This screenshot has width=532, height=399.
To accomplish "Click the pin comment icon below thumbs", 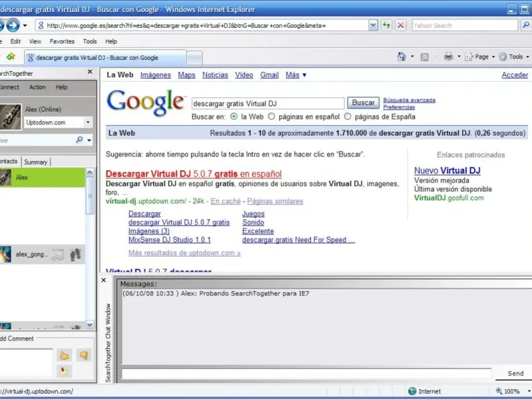I will [x=64, y=371].
